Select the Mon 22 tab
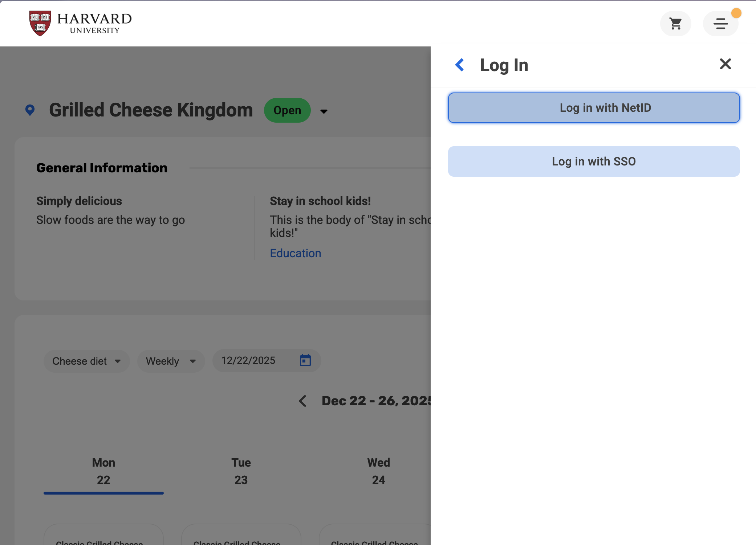Image resolution: width=756 pixels, height=545 pixels. [x=103, y=471]
